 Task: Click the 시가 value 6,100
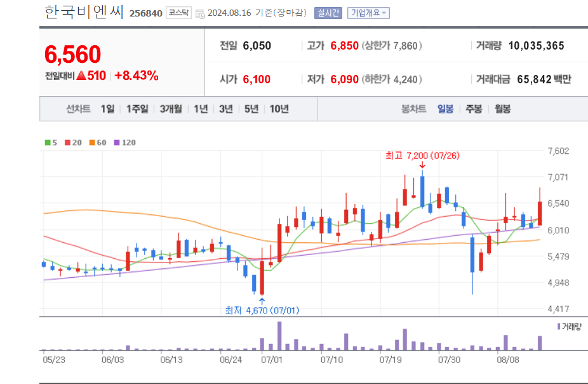[x=257, y=79]
